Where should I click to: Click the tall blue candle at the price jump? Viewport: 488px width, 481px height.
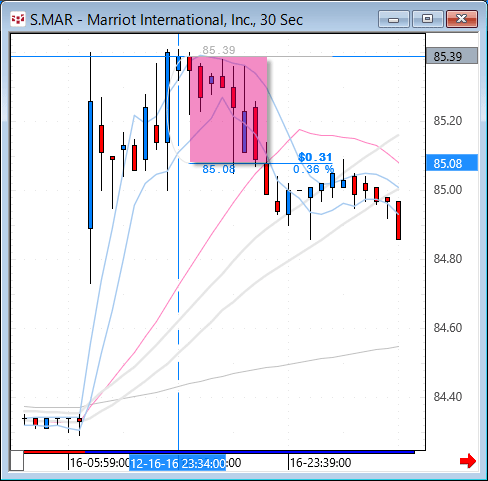point(90,165)
